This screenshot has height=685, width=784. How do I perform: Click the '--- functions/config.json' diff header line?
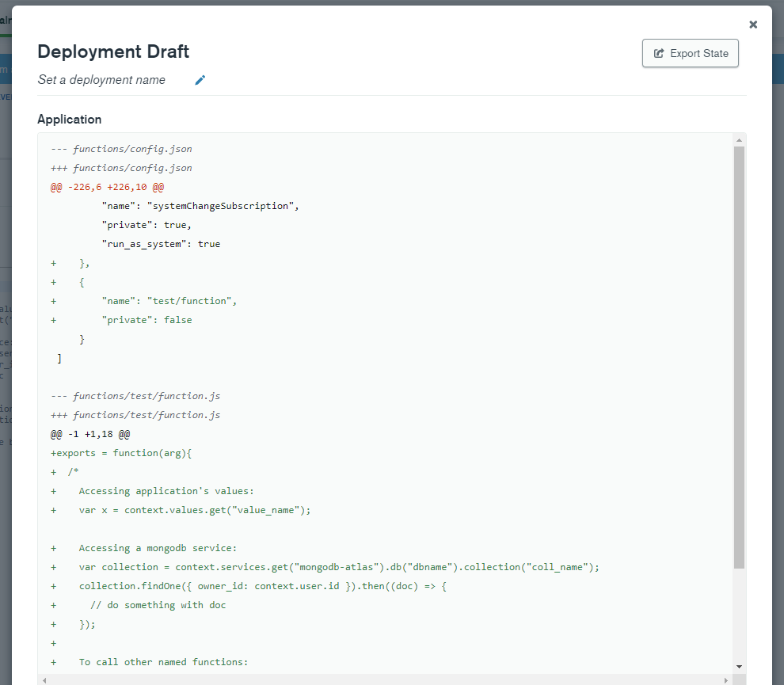121,149
